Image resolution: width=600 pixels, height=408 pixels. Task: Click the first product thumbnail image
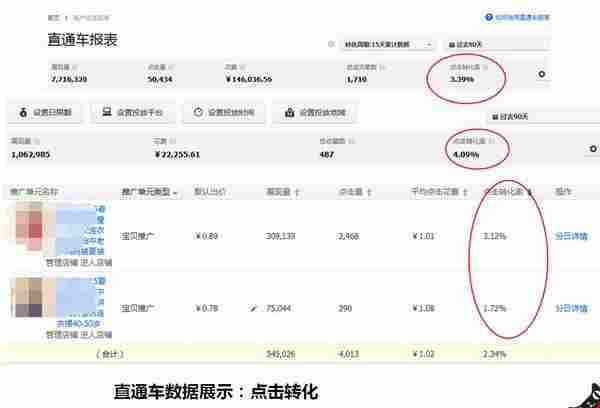[29, 225]
